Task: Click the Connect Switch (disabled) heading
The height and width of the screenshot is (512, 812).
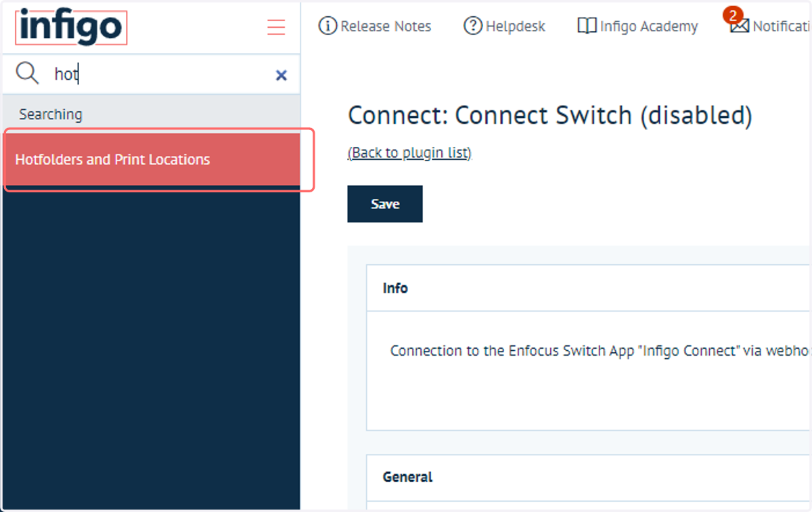Action: tap(550, 116)
